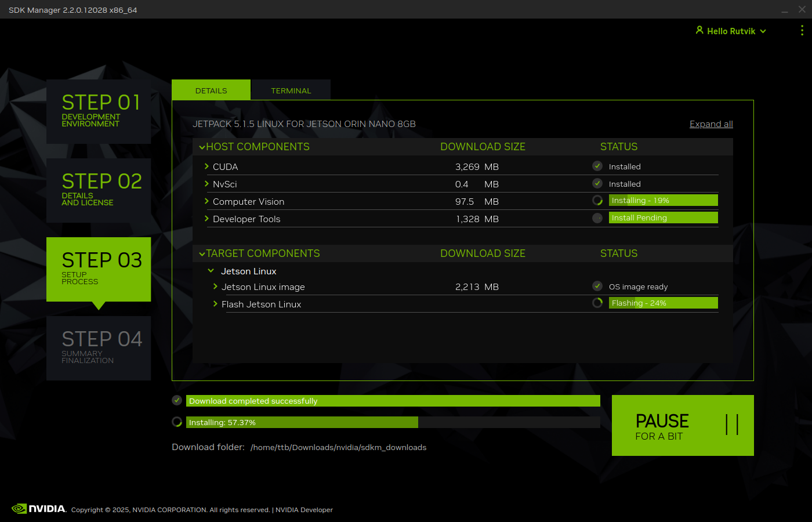Click the download completed checkmark icon
This screenshot has width=812, height=522.
click(177, 400)
